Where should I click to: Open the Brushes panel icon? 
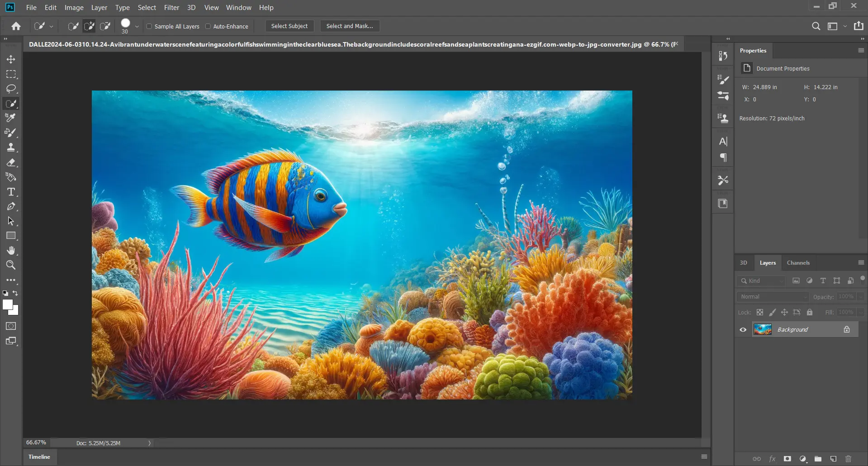point(723,80)
